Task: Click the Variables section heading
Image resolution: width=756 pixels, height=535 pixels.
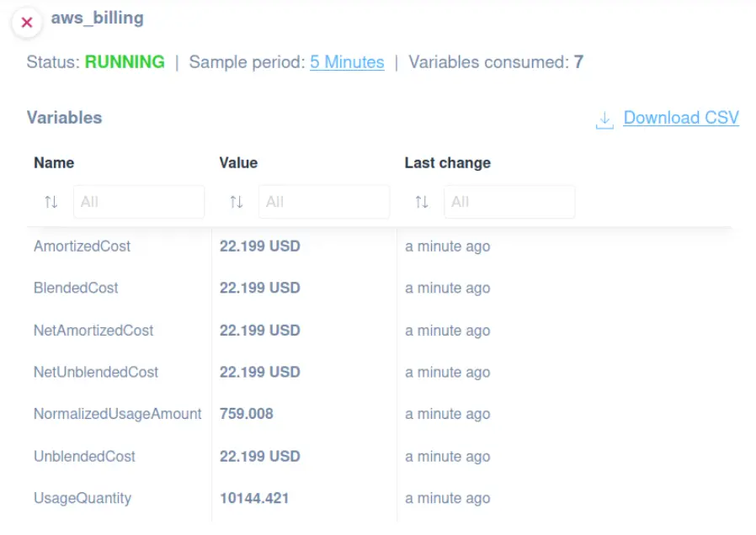Action: [x=64, y=118]
